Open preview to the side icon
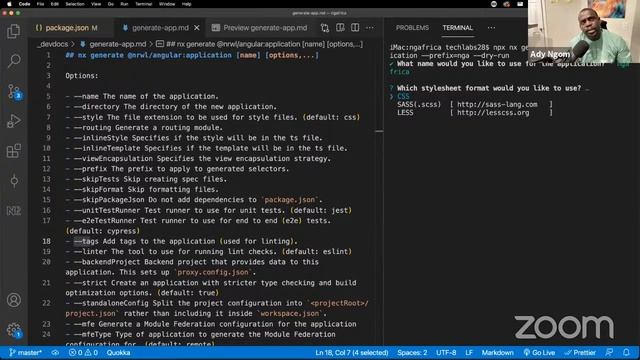 (340, 28)
